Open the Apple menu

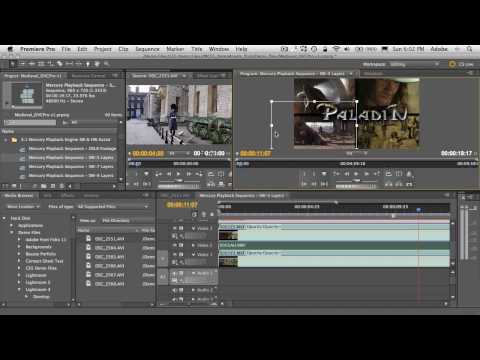click(x=10, y=49)
